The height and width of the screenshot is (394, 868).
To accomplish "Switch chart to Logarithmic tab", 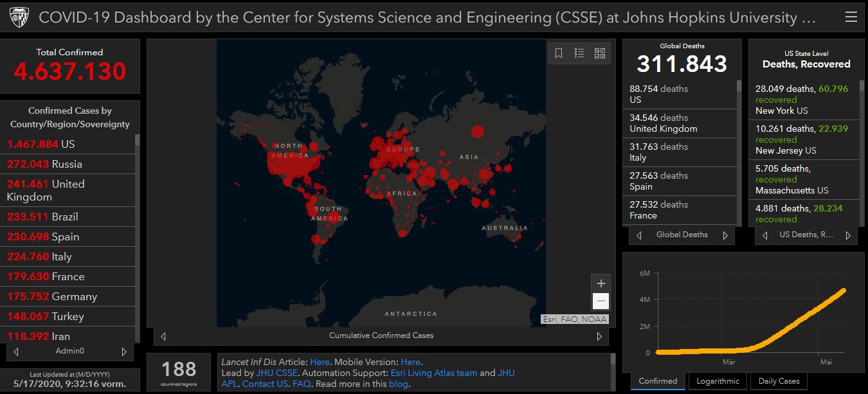I will pyautogui.click(x=718, y=381).
